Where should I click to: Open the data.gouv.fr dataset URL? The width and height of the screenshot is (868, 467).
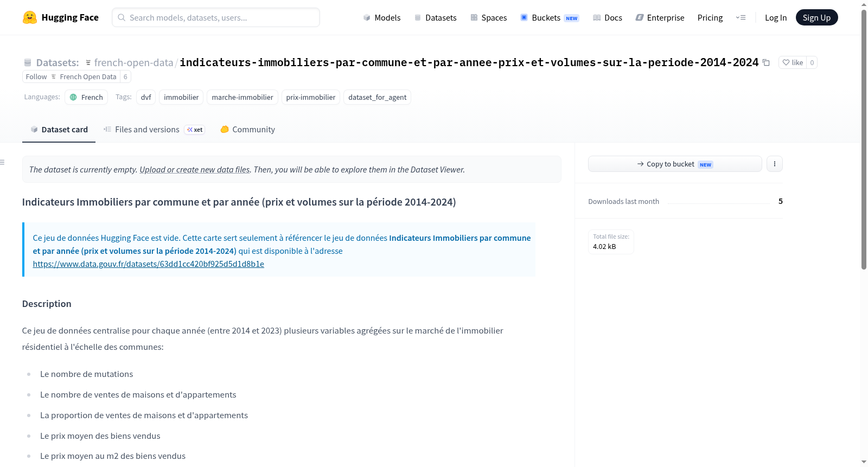pos(148,264)
